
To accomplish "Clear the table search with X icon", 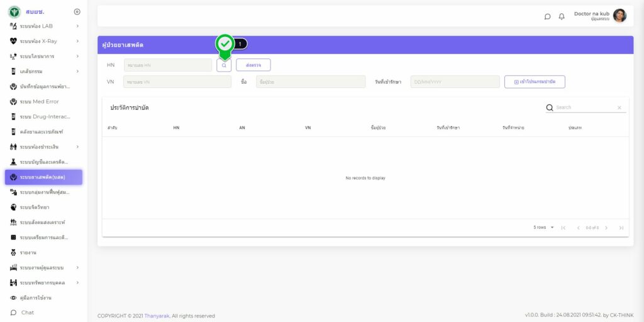I will pyautogui.click(x=619, y=108).
